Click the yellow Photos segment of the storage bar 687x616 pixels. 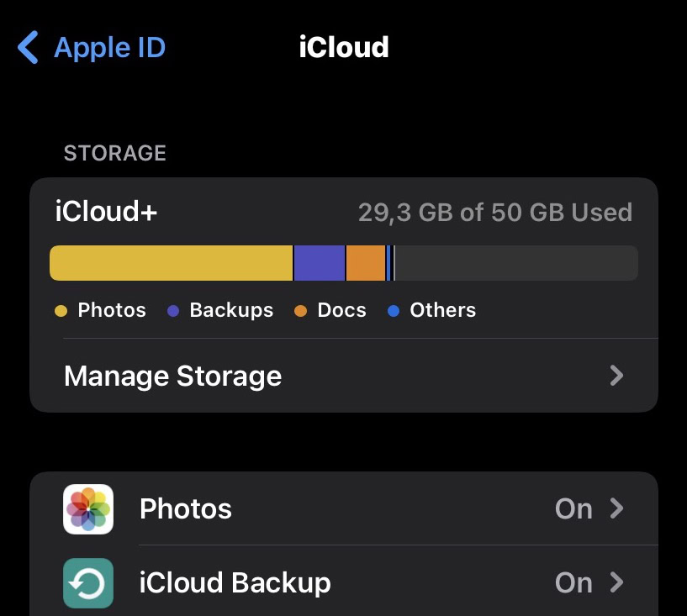[171, 263]
